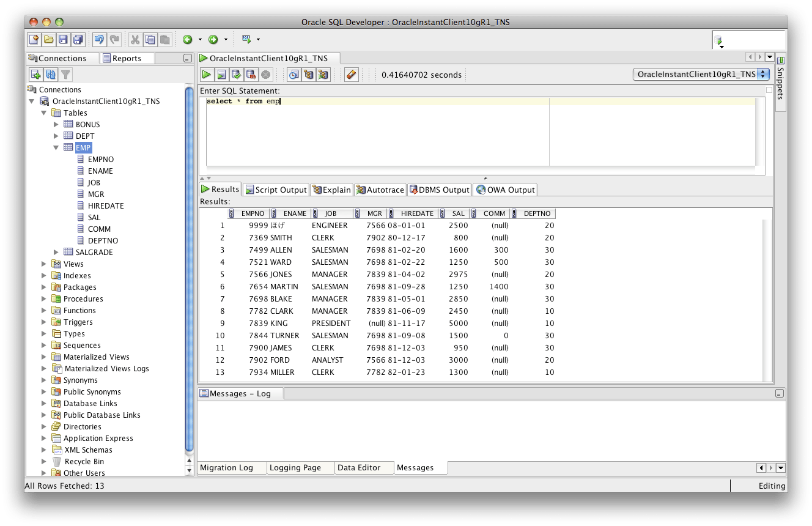Click the green Back navigation arrow

(x=188, y=40)
